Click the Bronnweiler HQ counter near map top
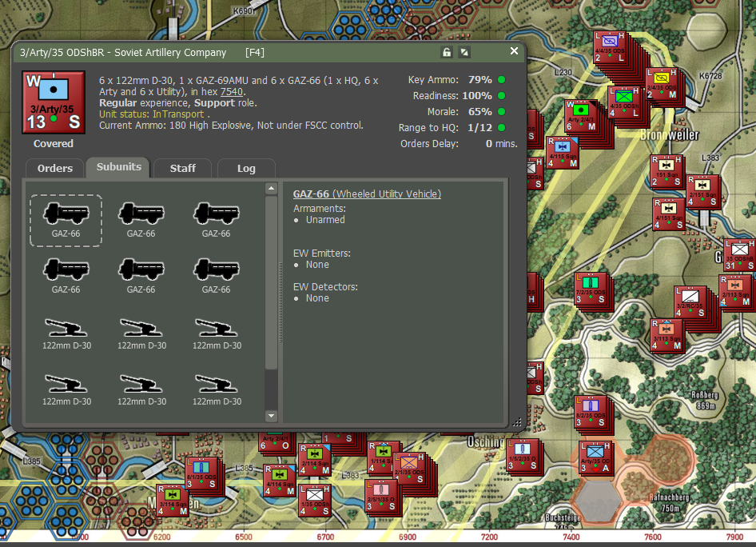This screenshot has height=547, width=756. pos(623,102)
